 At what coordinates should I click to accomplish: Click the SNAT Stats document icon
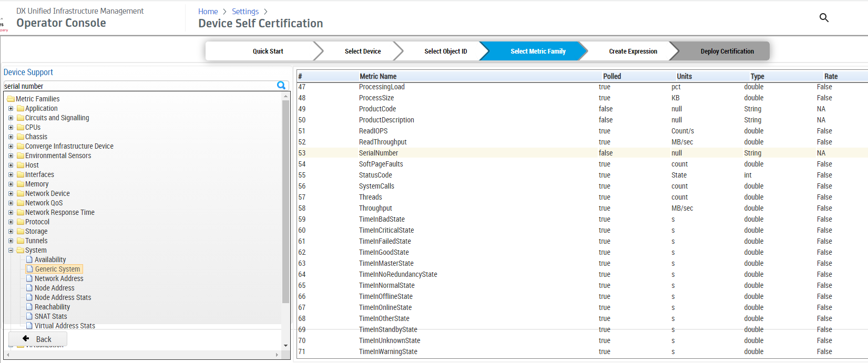click(x=29, y=316)
